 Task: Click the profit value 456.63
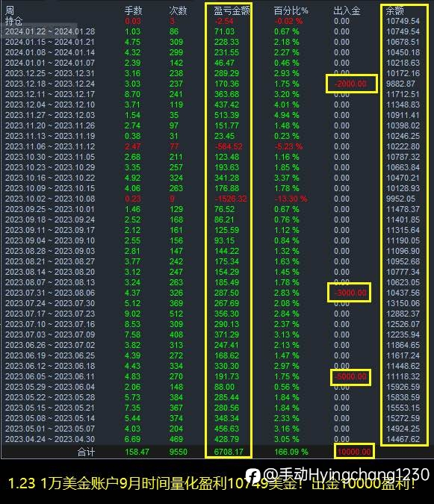pos(226,429)
